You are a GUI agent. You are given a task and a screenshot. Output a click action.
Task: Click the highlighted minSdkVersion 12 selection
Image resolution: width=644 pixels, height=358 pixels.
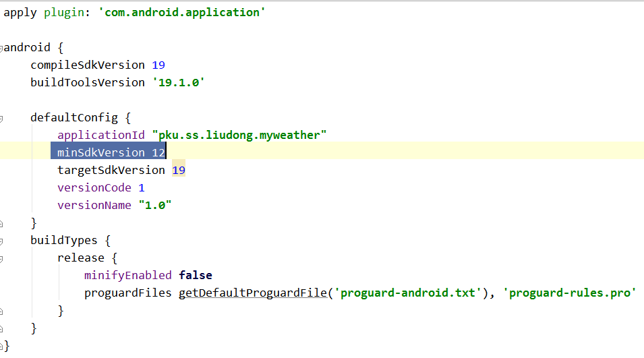(108, 152)
